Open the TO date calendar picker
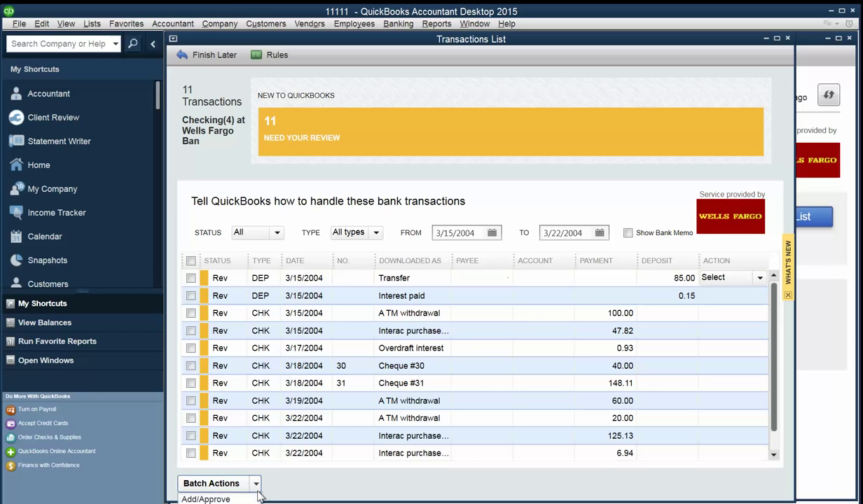This screenshot has width=863, height=504. 600,232
